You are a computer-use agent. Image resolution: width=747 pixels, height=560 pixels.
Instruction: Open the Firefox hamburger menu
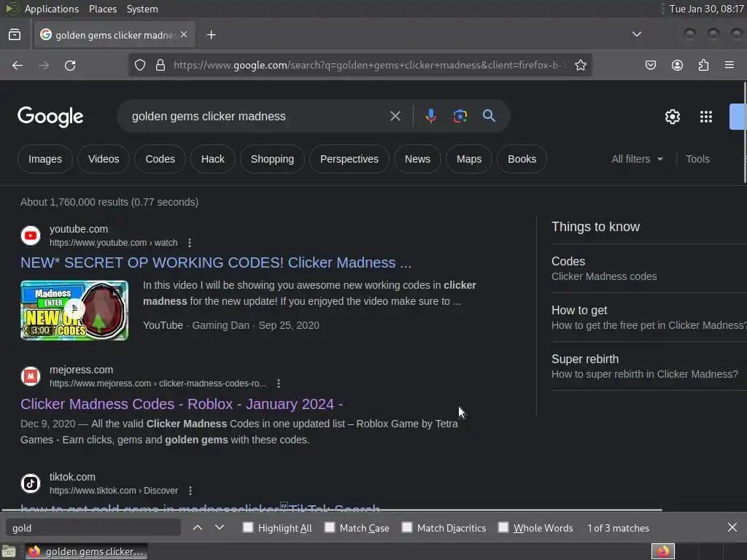(x=729, y=65)
